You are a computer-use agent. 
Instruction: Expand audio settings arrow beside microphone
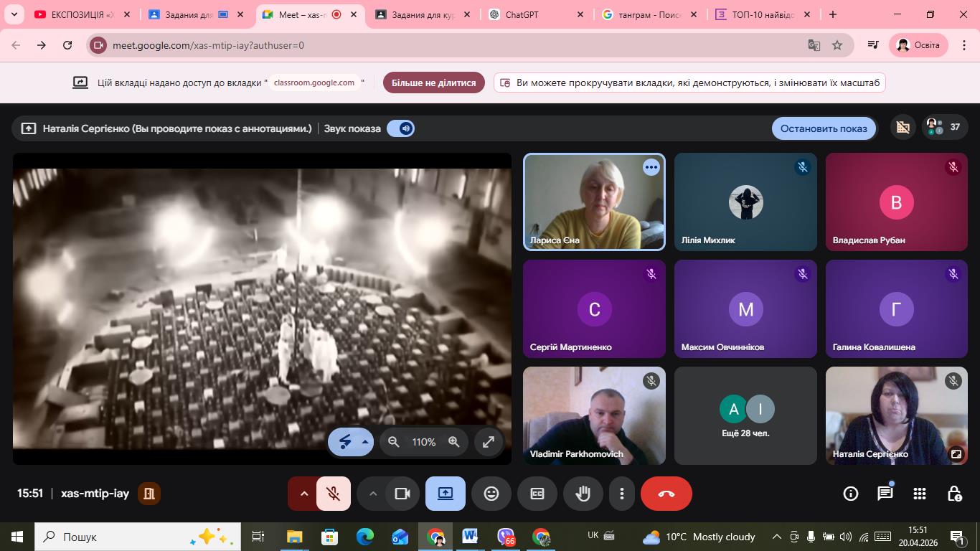coord(303,494)
